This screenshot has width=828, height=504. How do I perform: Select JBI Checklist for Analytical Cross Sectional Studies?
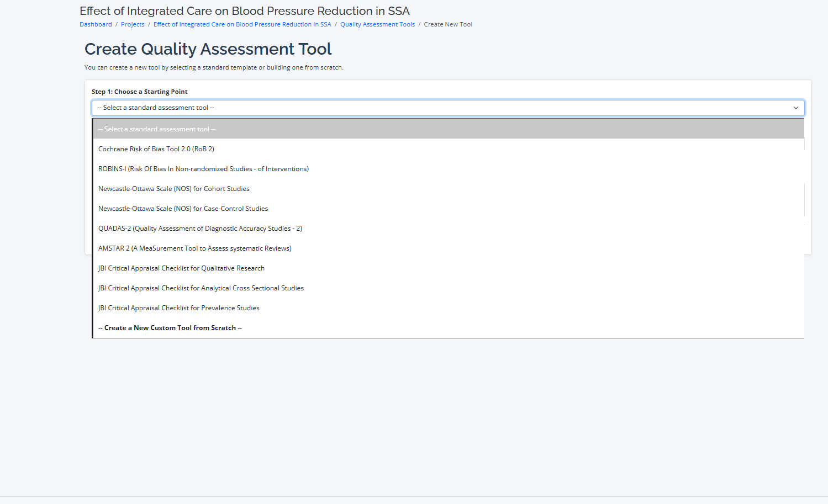[x=201, y=288]
